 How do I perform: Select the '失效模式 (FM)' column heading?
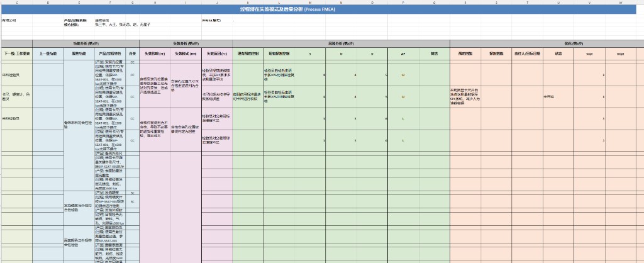click(x=186, y=54)
